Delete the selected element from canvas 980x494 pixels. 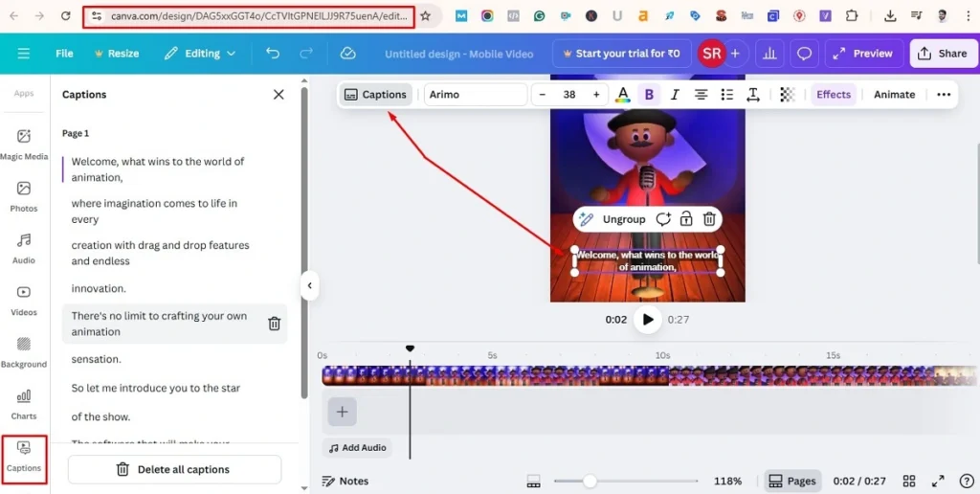709,219
